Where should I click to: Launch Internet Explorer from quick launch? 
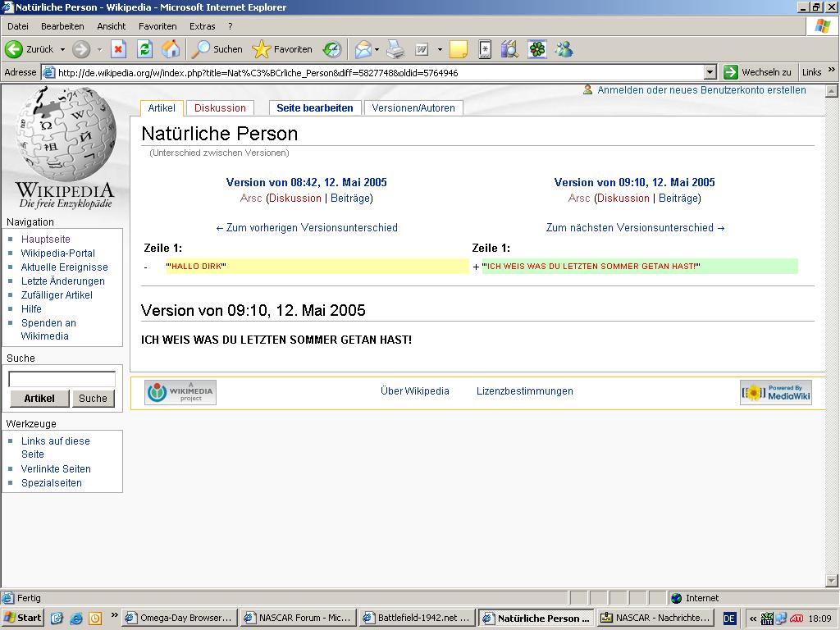tap(75, 619)
